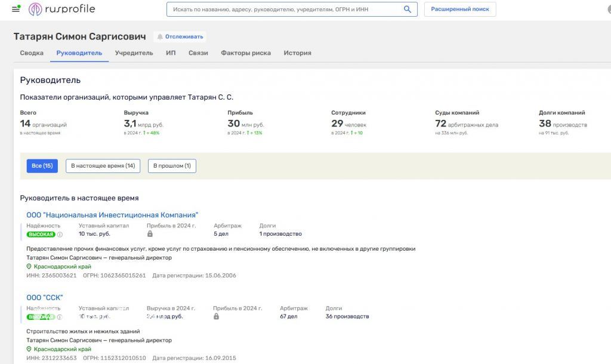Click the Расширенный поиск button
Screen dimensions: 611x364
(x=459, y=10)
